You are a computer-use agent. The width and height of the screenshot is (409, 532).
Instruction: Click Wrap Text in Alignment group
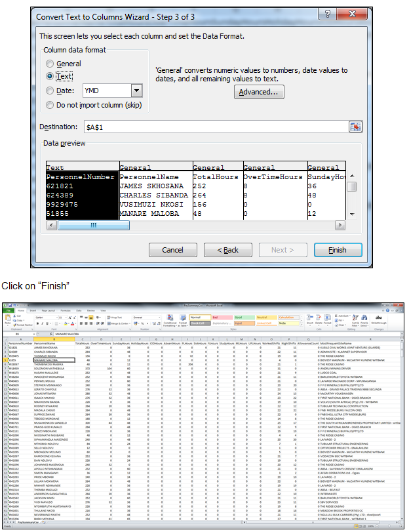tap(113, 317)
